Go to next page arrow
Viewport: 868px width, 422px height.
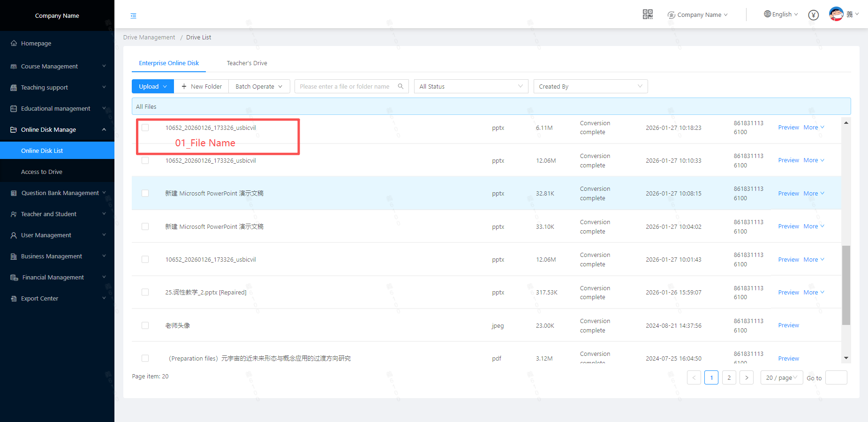(747, 377)
